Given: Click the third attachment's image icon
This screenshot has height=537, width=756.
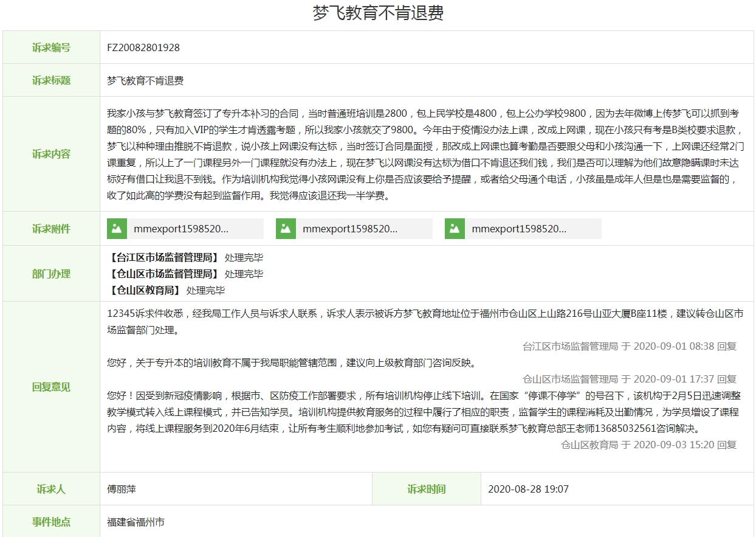Looking at the screenshot, I should click(455, 229).
